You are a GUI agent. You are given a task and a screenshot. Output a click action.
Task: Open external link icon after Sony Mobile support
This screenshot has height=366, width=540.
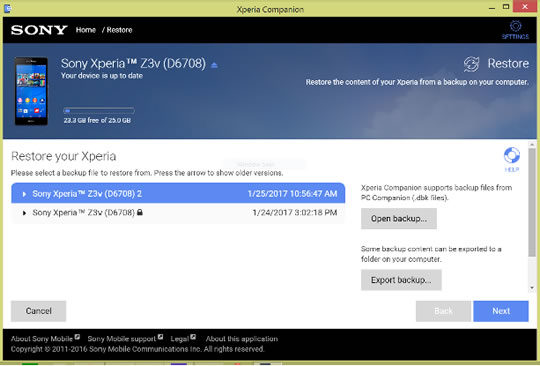[160, 337]
